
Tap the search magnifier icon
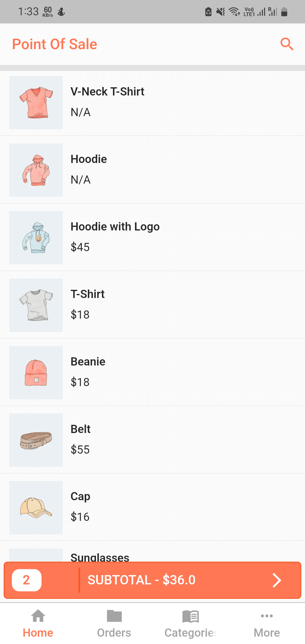287,44
